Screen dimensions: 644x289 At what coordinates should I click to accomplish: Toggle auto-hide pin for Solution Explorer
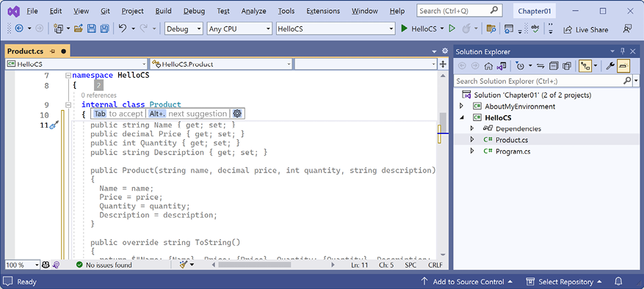[x=623, y=51]
